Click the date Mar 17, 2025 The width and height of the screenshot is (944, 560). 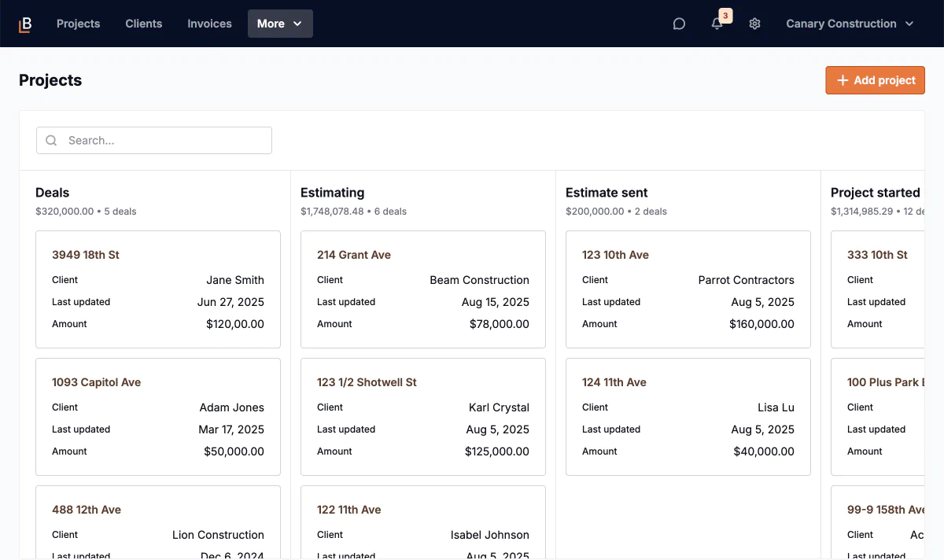(x=231, y=429)
